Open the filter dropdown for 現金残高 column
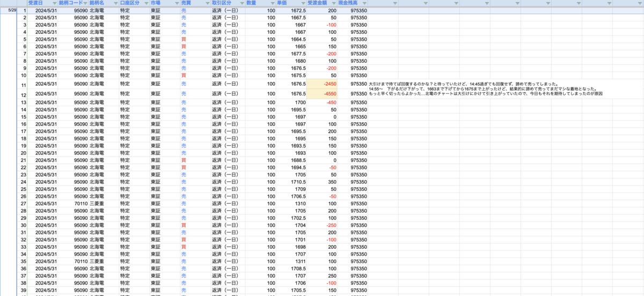The width and height of the screenshot is (644, 296). pos(364,3)
